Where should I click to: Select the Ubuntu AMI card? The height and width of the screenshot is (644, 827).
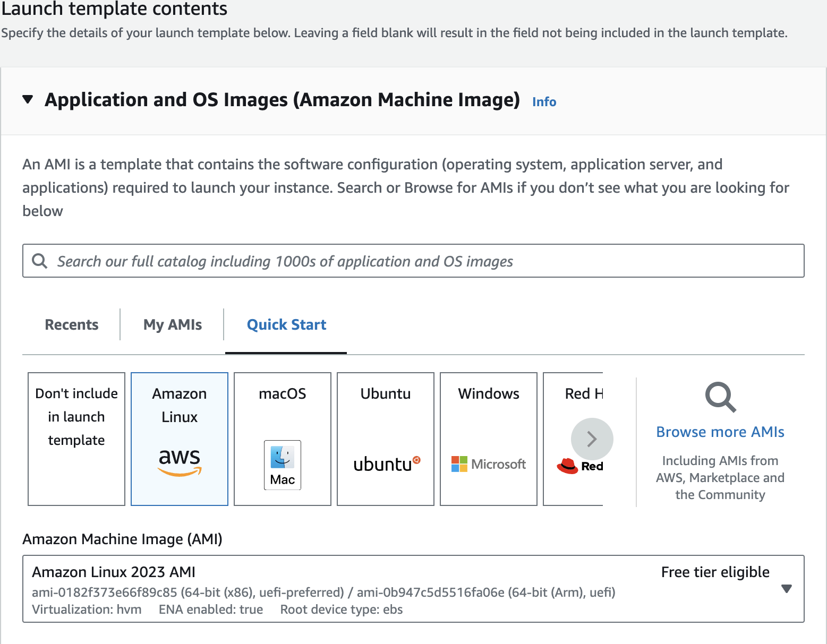point(386,439)
